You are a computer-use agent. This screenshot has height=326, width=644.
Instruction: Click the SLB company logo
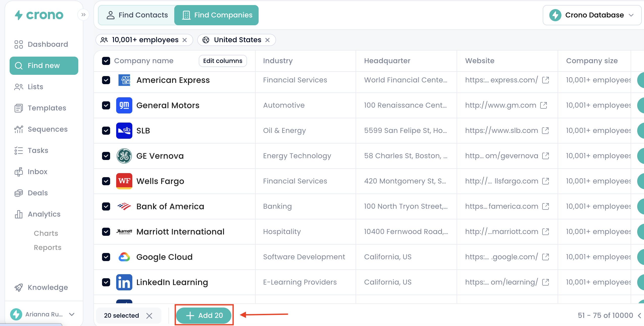pyautogui.click(x=124, y=131)
